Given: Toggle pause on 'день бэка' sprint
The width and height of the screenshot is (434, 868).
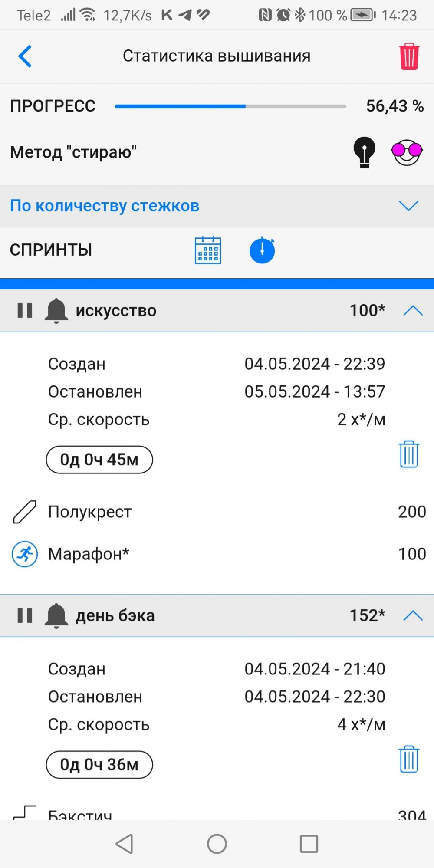Looking at the screenshot, I should coord(25,616).
